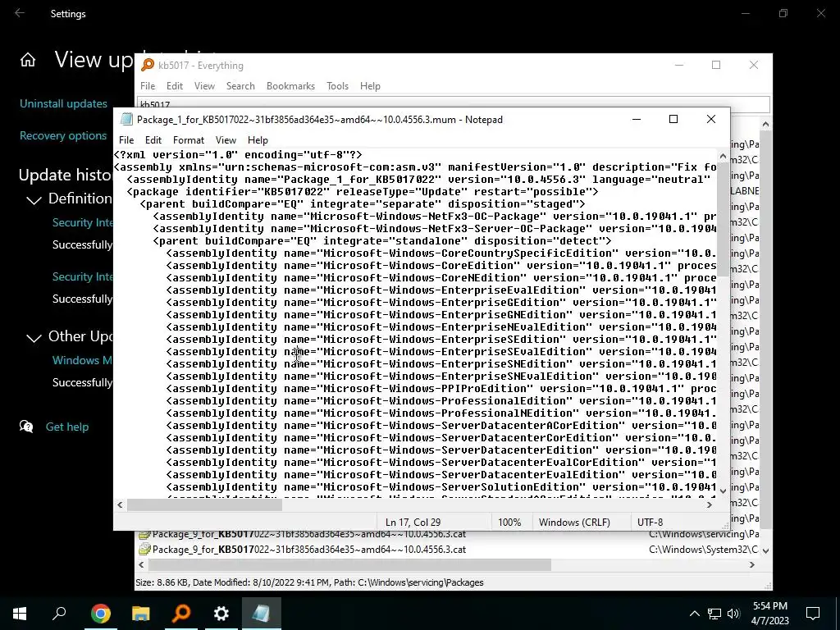This screenshot has width=840, height=630.
Task: Click Notepad vertical scrollbar thumb
Action: coord(723,220)
